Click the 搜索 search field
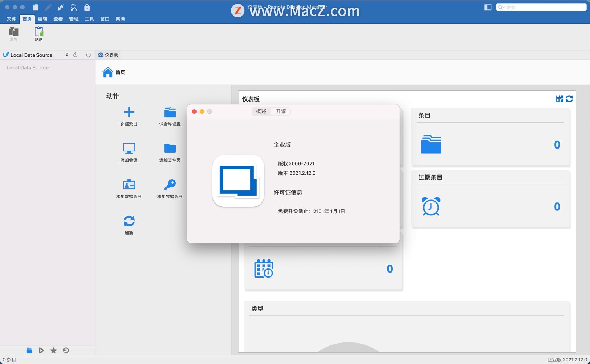The width and height of the screenshot is (590, 364). [541, 7]
